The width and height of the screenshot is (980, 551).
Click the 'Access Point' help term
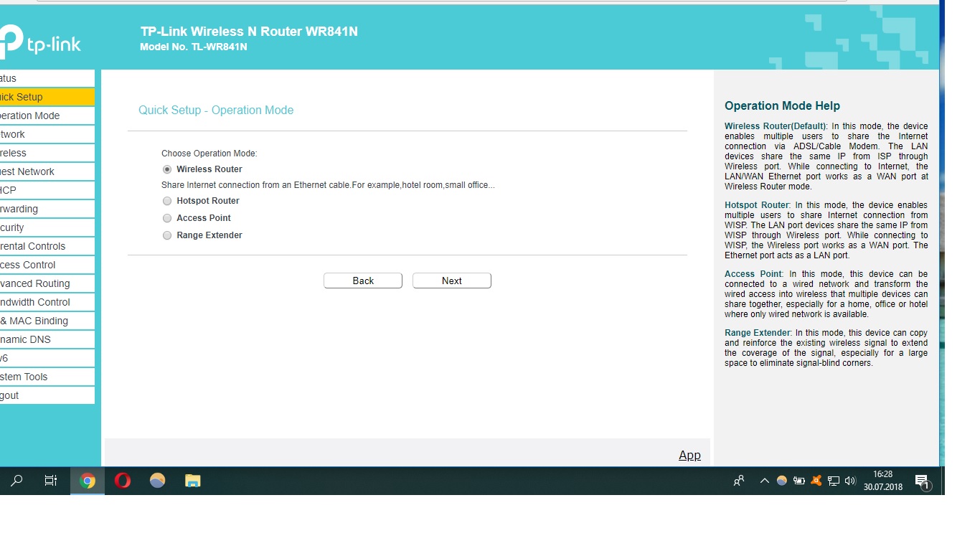tap(753, 274)
